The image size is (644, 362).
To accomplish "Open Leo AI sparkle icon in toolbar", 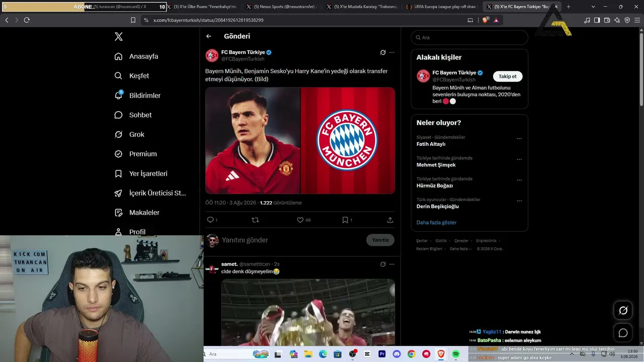I will pos(617,20).
